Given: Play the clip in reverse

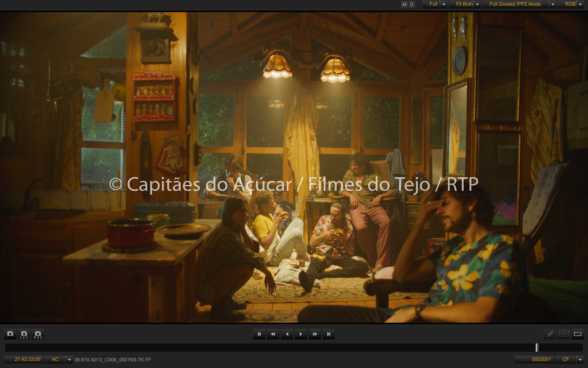Looking at the screenshot, I should [x=287, y=334].
